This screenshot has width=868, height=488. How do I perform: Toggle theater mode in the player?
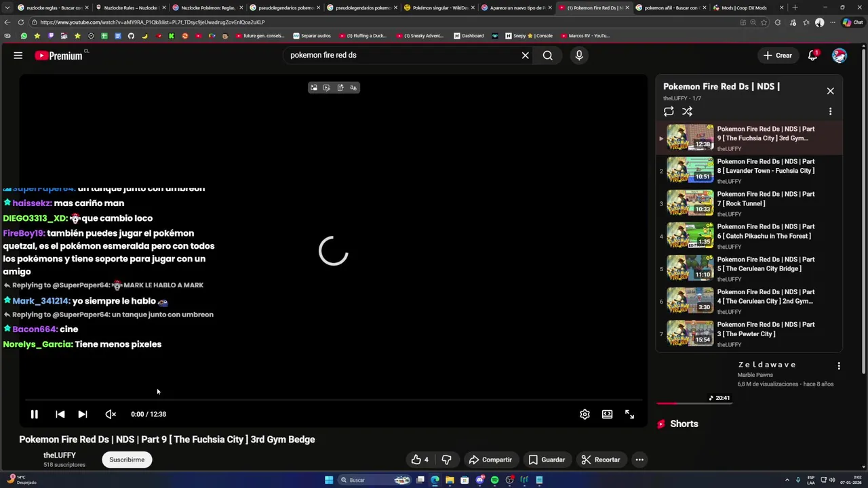click(x=607, y=414)
